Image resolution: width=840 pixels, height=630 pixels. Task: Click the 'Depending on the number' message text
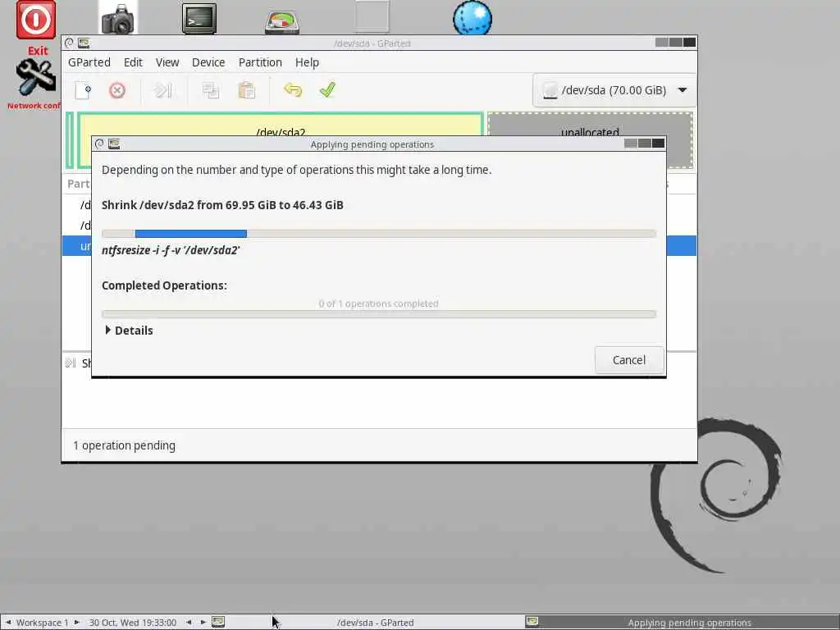296,170
